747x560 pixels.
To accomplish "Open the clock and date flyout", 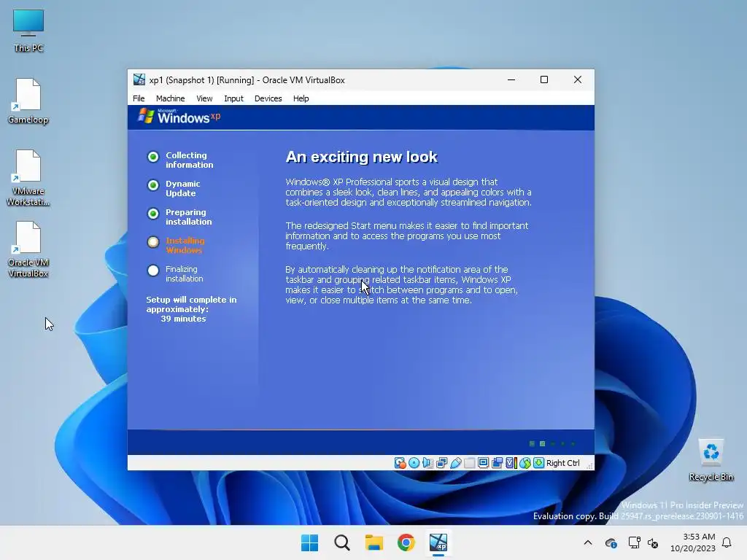I will (x=693, y=542).
